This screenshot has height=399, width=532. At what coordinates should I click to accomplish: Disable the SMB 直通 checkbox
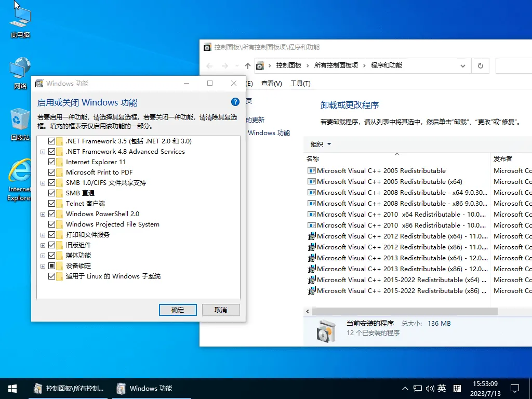click(51, 193)
